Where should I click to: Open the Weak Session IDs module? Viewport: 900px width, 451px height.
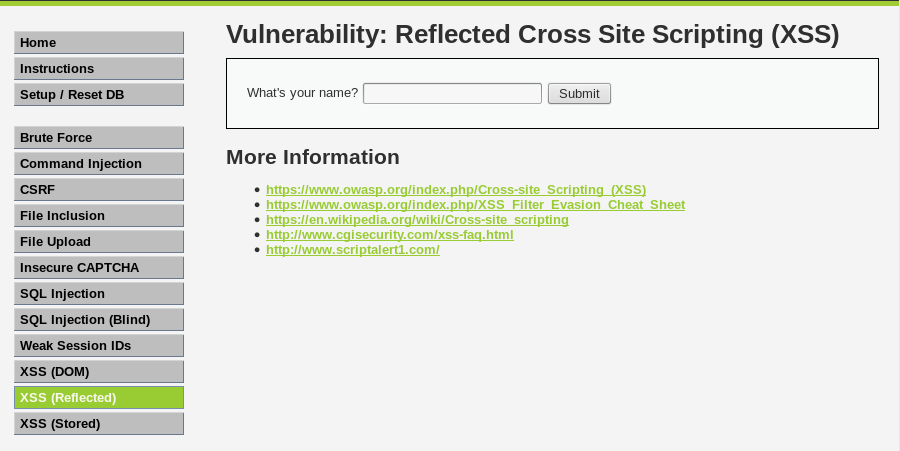point(98,346)
